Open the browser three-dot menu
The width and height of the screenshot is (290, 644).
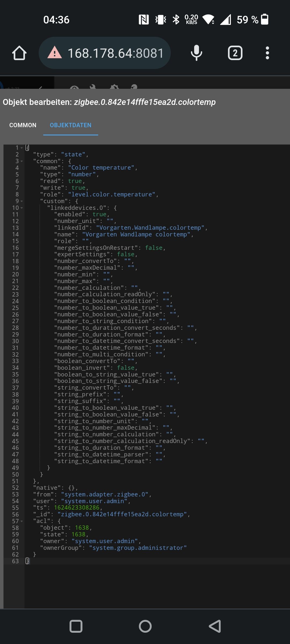click(267, 53)
